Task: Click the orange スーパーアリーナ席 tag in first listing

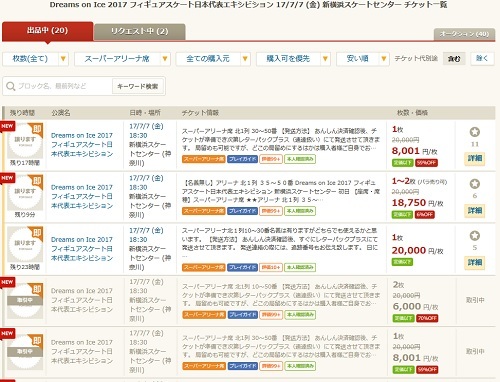Action: [204, 159]
